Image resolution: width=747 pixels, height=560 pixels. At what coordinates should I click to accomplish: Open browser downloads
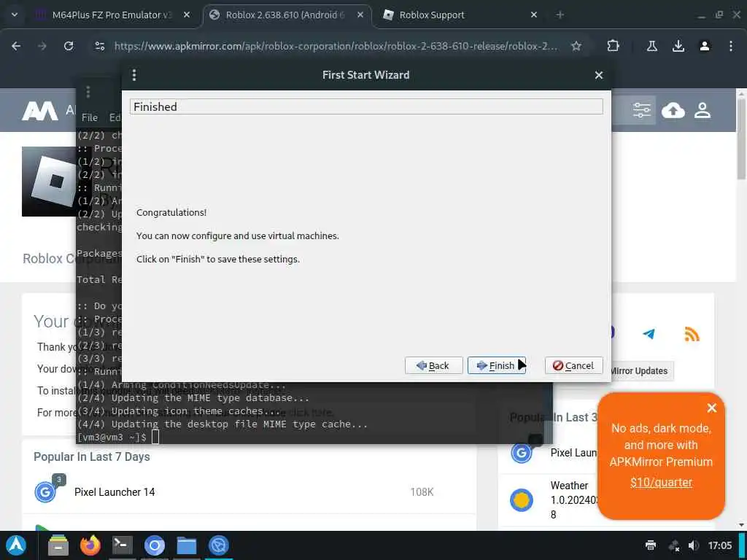[678, 46]
